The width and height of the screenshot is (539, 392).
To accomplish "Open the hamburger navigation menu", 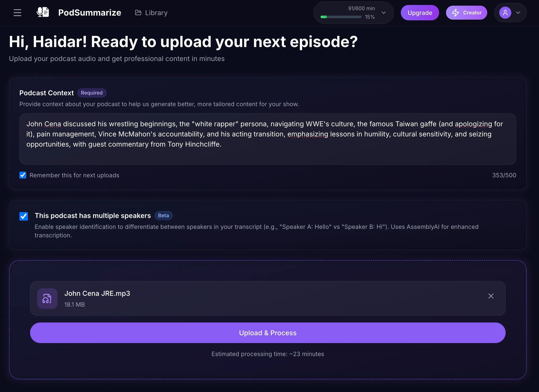I will click(x=17, y=13).
